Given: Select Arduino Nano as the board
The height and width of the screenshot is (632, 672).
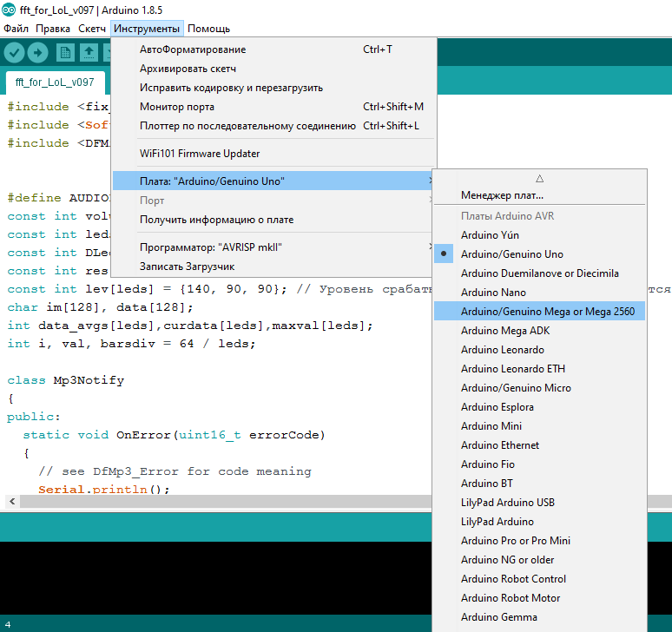Looking at the screenshot, I should coord(492,293).
